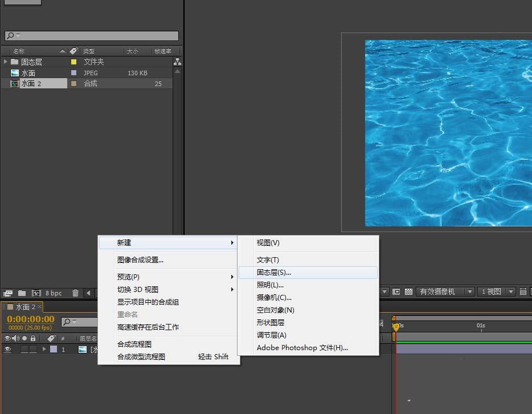Viewport: 532px width, 414px height.
Task: Open the 8 bpc color depth setting
Action: [x=52, y=293]
